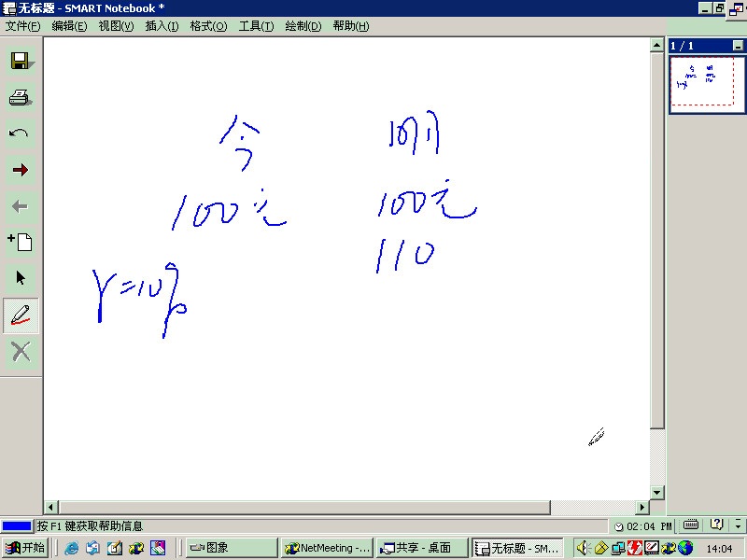Click the Delete X icon
747x560 pixels.
[x=21, y=353]
